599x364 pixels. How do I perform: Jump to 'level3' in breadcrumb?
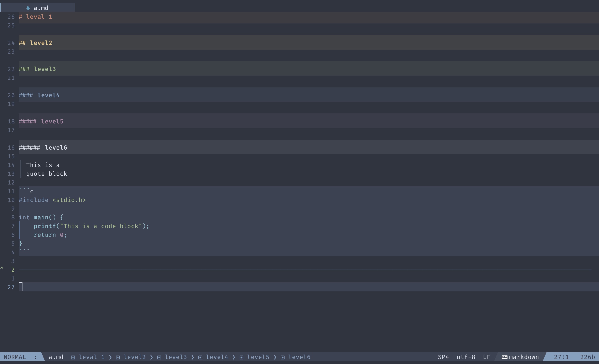click(x=176, y=357)
